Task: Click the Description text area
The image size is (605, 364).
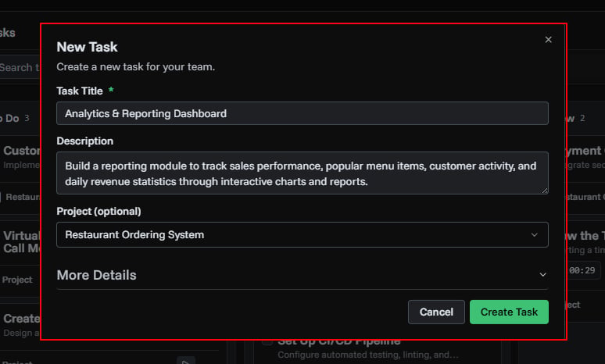Action: click(302, 173)
